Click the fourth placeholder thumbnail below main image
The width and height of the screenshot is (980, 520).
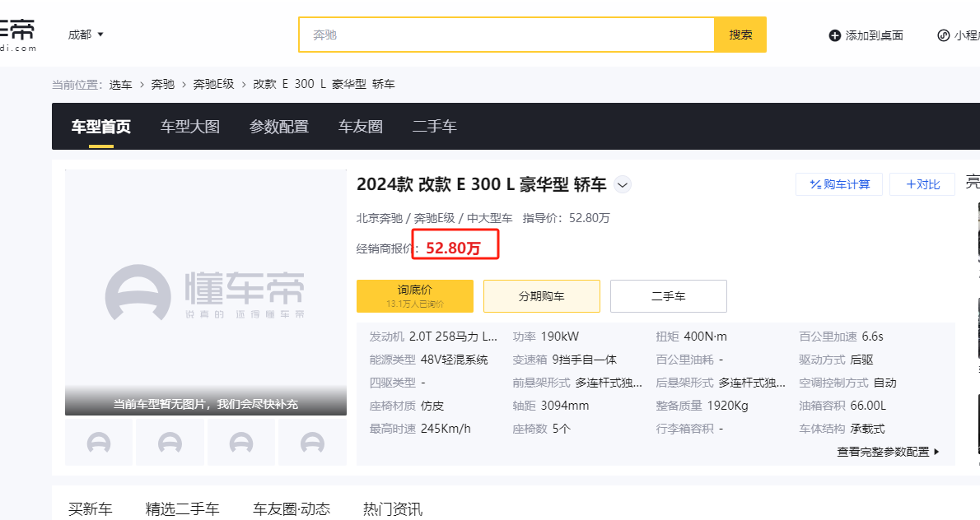coord(312,443)
